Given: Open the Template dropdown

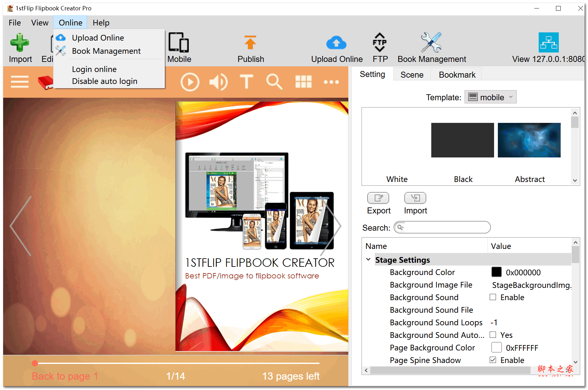Looking at the screenshot, I should [x=490, y=97].
